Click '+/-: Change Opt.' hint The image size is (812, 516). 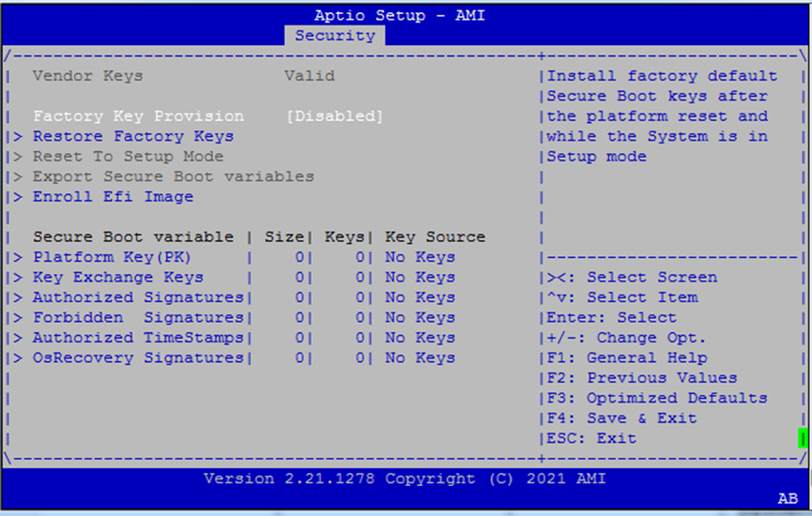pos(627,338)
